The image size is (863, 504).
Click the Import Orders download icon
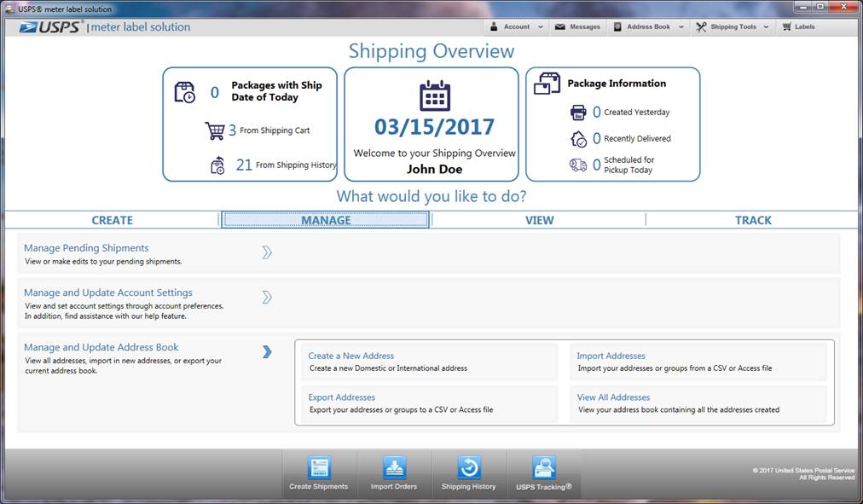[394, 467]
